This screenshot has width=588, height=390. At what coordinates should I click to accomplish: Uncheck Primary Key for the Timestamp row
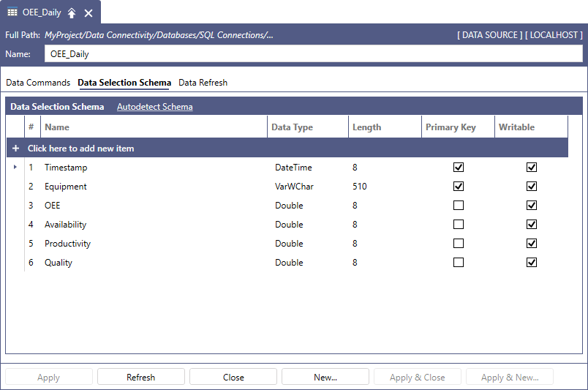point(459,168)
